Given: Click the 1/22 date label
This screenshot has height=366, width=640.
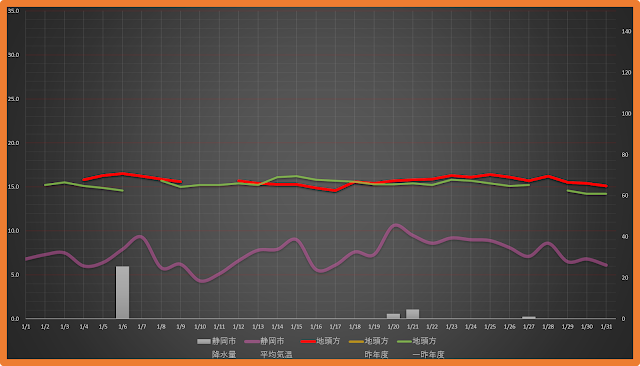Looking at the screenshot, I should pyautogui.click(x=432, y=327).
